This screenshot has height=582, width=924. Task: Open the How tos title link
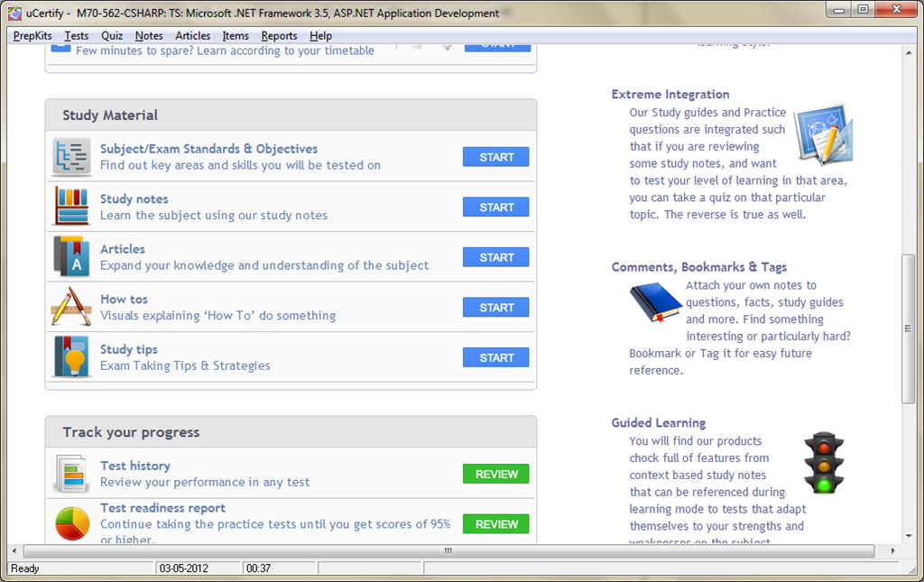click(124, 300)
